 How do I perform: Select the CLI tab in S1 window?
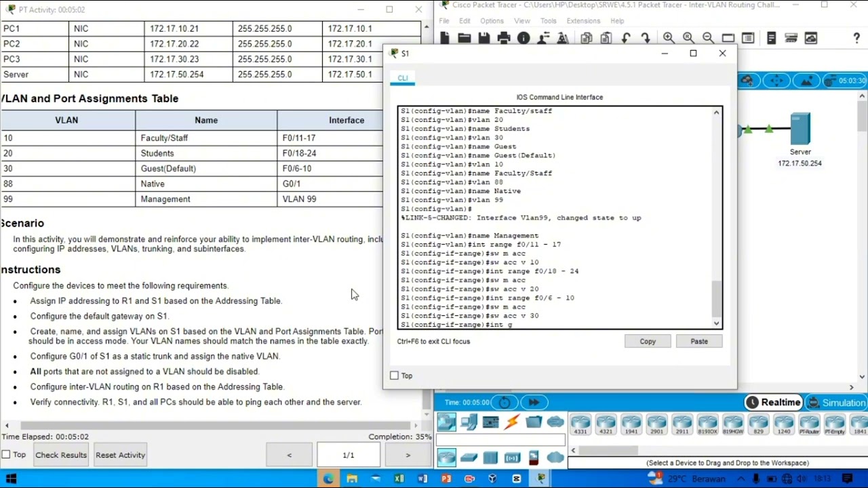(403, 78)
